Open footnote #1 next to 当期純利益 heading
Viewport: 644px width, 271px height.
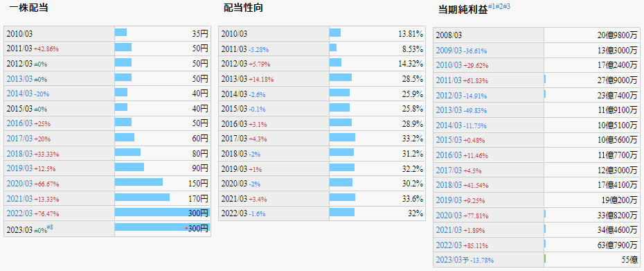click(x=491, y=6)
